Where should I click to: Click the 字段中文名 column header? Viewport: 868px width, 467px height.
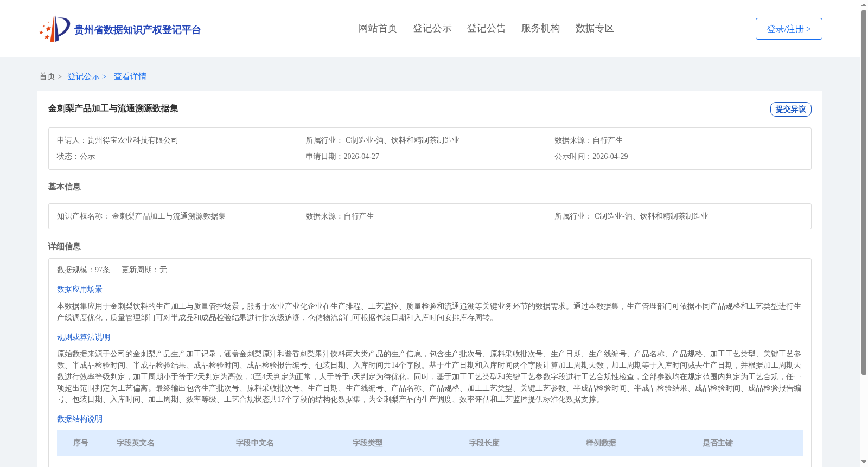(255, 443)
